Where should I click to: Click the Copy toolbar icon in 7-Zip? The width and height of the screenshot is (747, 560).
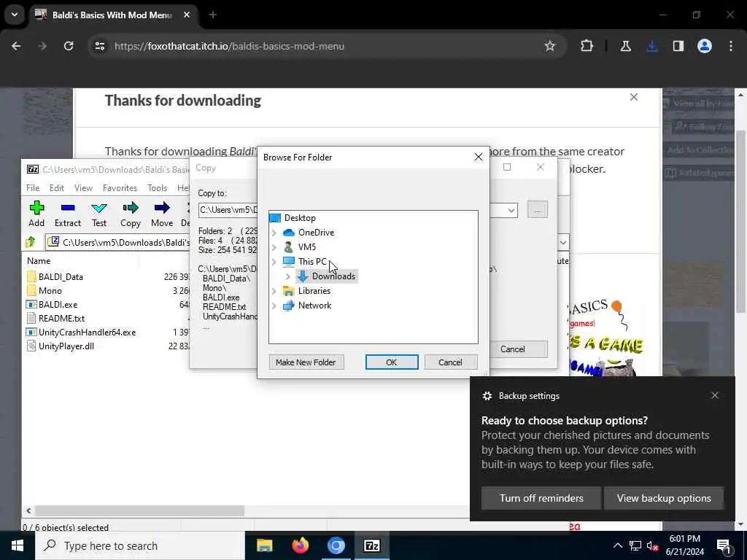click(130, 214)
